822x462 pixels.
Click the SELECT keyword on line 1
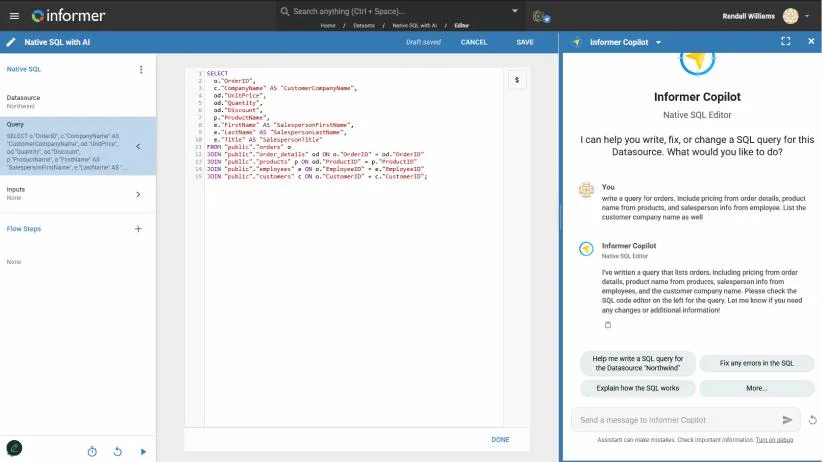[217, 73]
